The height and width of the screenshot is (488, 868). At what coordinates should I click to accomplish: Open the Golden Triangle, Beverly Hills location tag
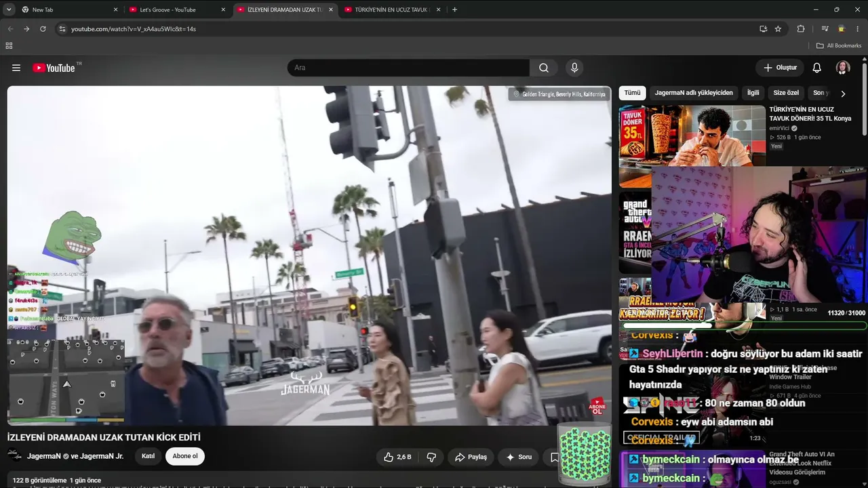559,94
